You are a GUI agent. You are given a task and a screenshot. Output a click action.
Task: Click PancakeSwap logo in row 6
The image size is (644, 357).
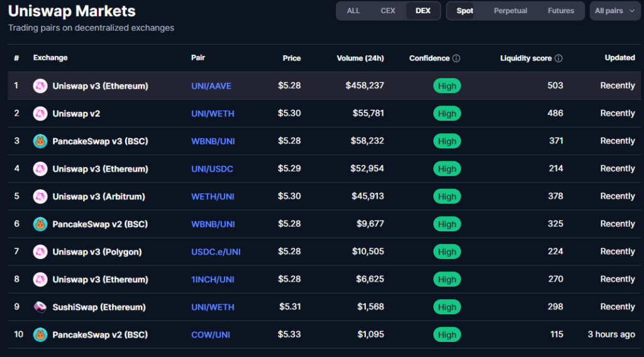(40, 224)
